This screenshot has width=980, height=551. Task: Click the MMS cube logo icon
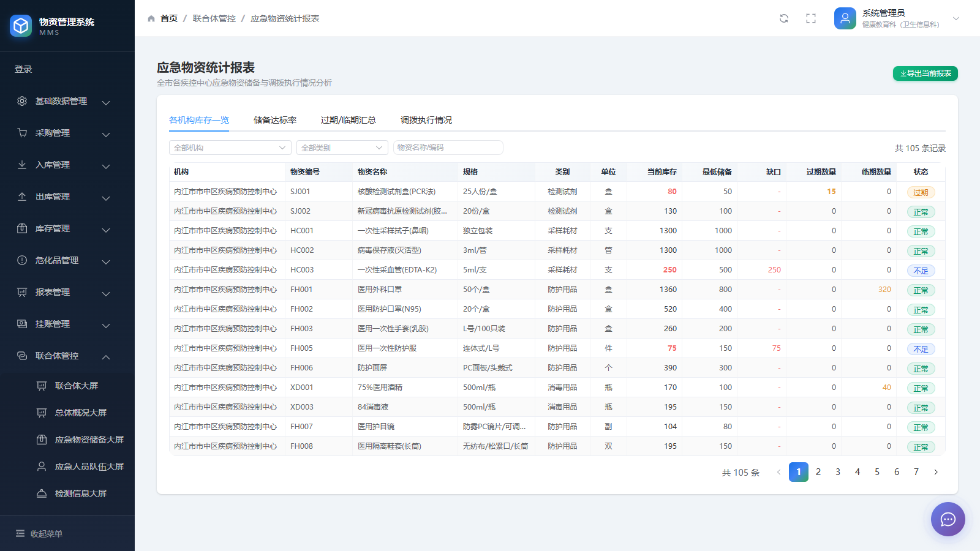[21, 26]
